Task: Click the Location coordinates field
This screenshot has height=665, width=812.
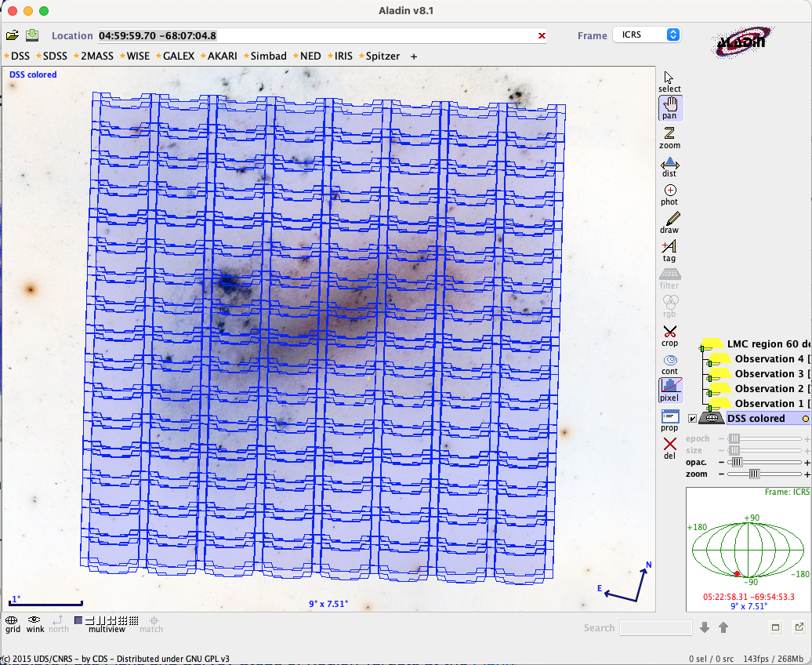Action: coord(314,36)
